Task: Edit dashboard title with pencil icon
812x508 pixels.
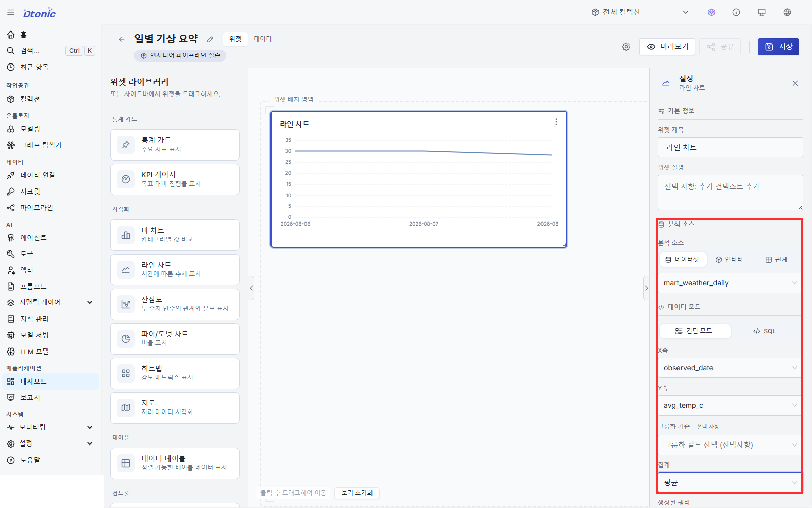Action: coord(210,39)
